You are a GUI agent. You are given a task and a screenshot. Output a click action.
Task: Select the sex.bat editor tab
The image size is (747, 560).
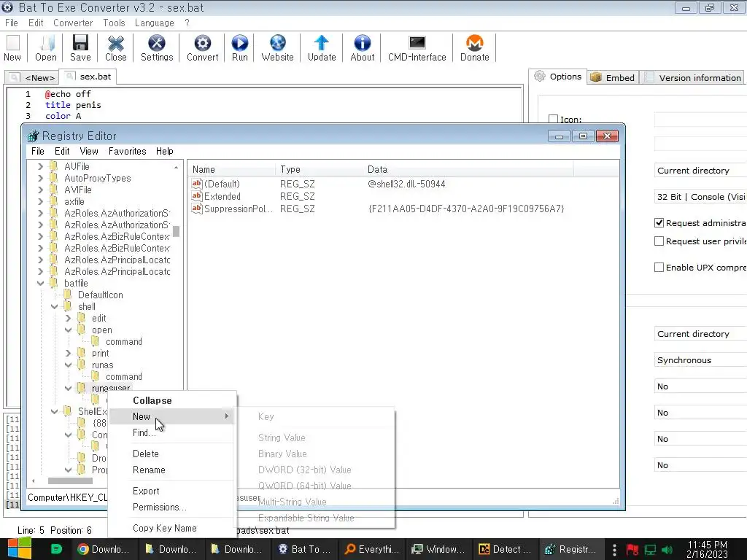pos(88,77)
